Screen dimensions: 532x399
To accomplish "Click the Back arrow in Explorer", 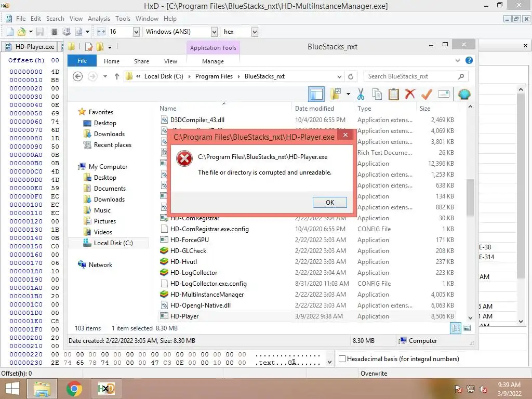I will (78, 76).
